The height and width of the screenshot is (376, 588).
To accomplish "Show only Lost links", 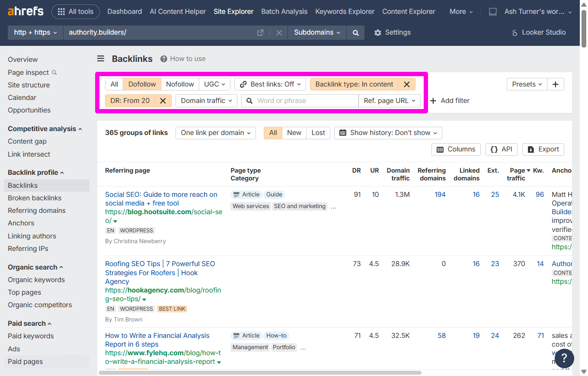I will pos(318,133).
